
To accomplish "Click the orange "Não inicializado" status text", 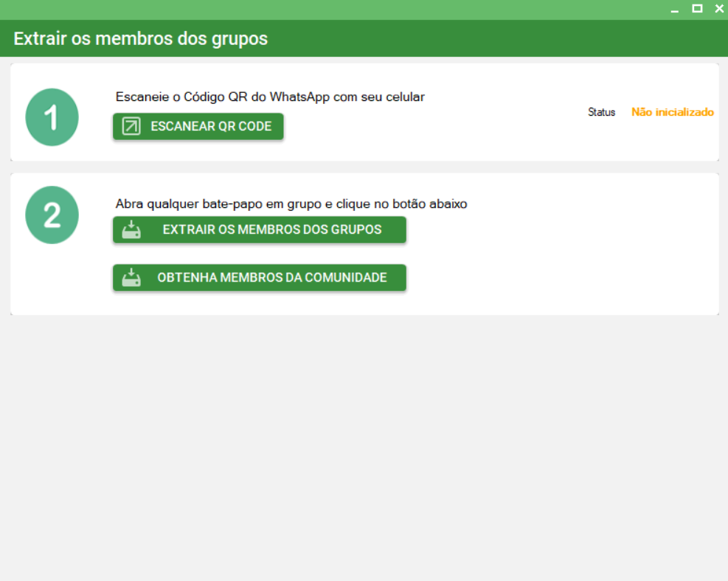I will (672, 112).
